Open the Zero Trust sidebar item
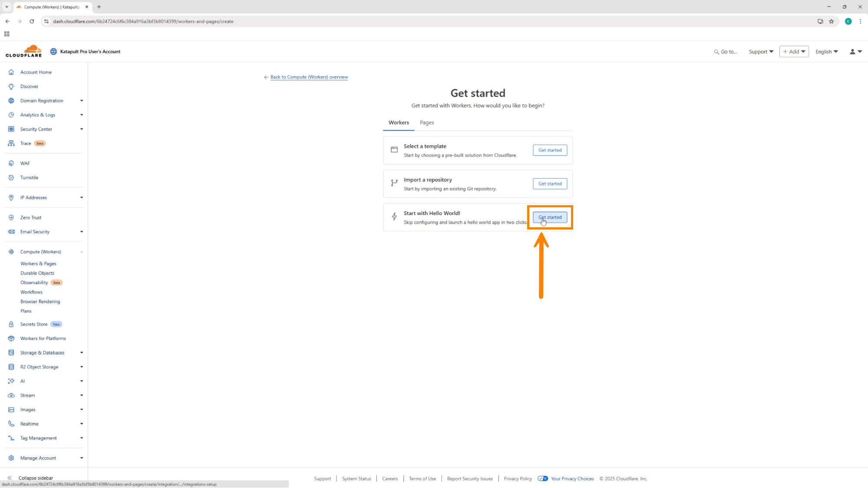The height and width of the screenshot is (488, 868). (30, 218)
